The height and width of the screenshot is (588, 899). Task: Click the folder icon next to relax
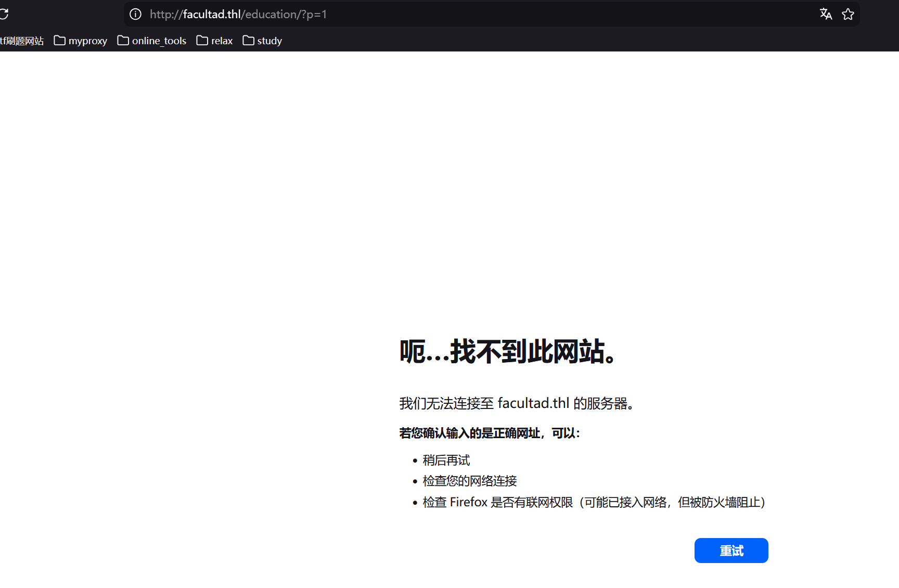[x=202, y=41]
